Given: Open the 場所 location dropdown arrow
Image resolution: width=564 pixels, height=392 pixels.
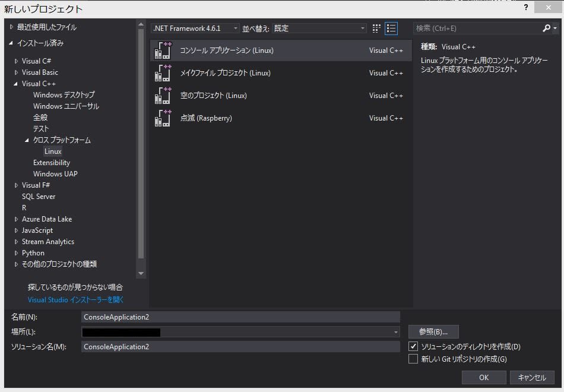Looking at the screenshot, I should tap(395, 332).
